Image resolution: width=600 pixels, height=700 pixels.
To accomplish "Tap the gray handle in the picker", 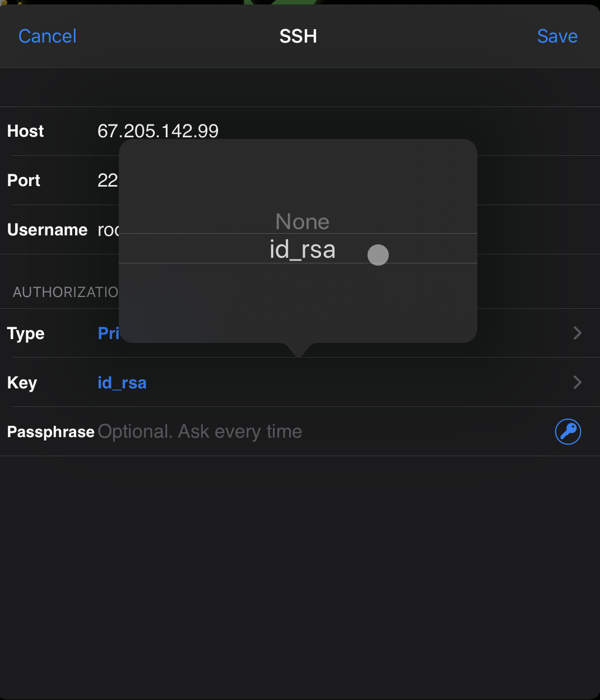I will [x=378, y=254].
